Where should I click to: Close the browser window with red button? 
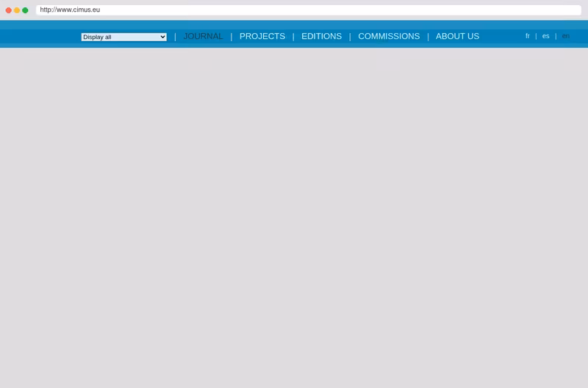point(9,10)
